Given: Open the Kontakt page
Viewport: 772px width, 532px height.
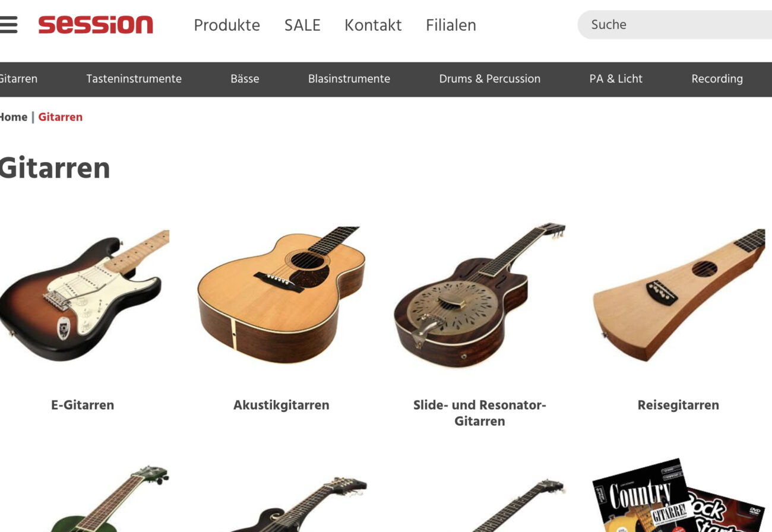Looking at the screenshot, I should pyautogui.click(x=373, y=25).
